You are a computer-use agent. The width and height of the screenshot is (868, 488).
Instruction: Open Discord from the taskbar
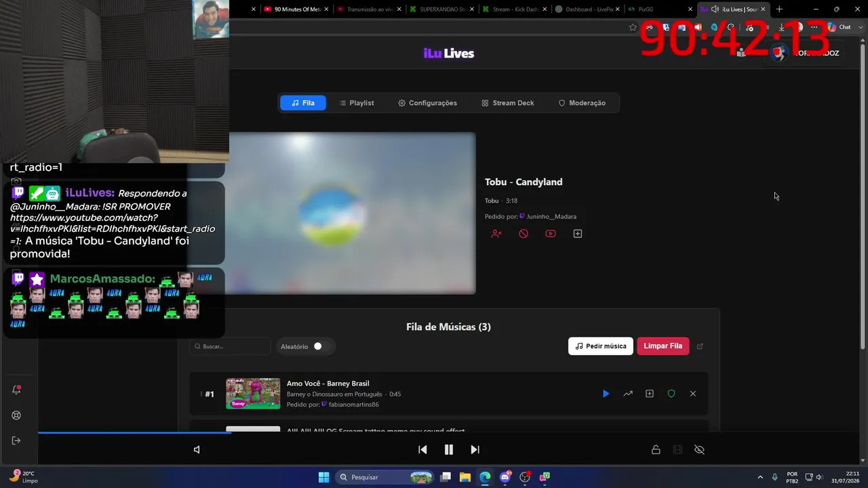tap(505, 477)
